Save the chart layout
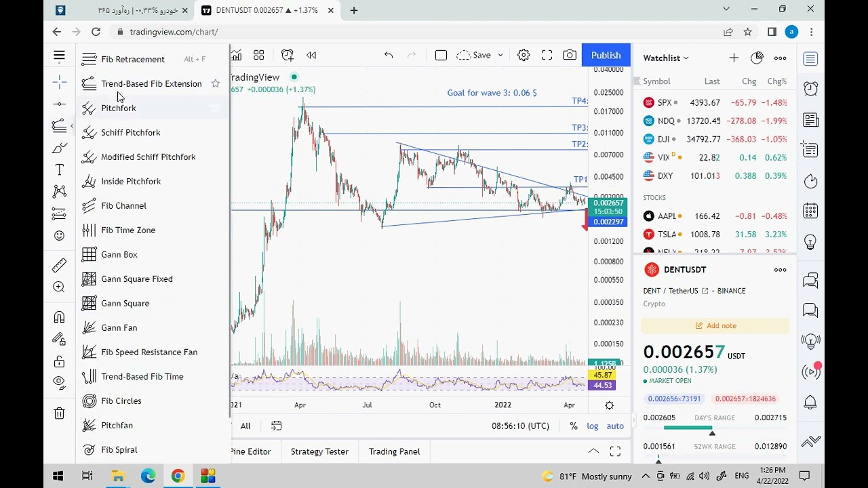Image resolution: width=868 pixels, height=488 pixels. (x=474, y=55)
